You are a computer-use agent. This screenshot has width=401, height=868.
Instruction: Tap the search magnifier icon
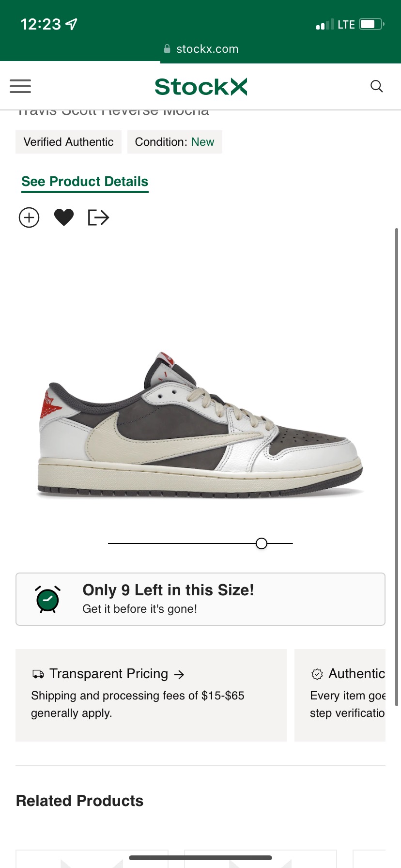click(376, 86)
